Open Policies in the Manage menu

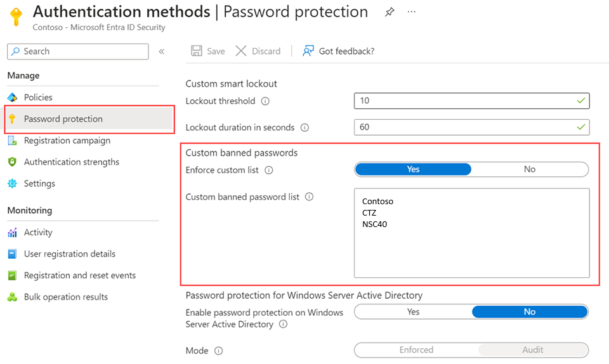pyautogui.click(x=38, y=97)
